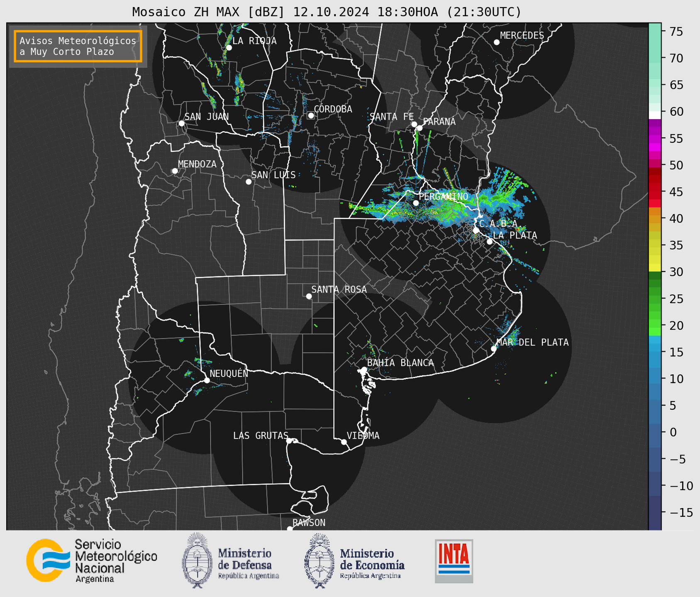The height and width of the screenshot is (597, 700).
Task: Click the RAWSON city marker dot
Action: pos(290,528)
